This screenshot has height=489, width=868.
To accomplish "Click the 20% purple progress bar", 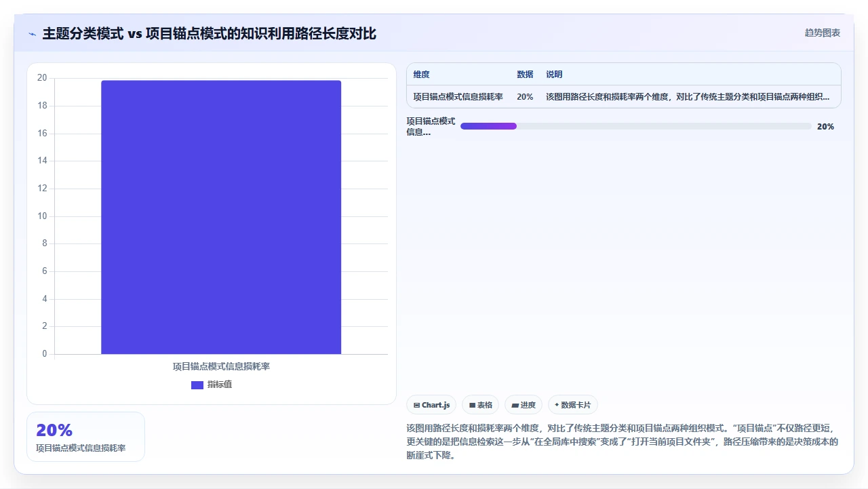I will pos(488,126).
